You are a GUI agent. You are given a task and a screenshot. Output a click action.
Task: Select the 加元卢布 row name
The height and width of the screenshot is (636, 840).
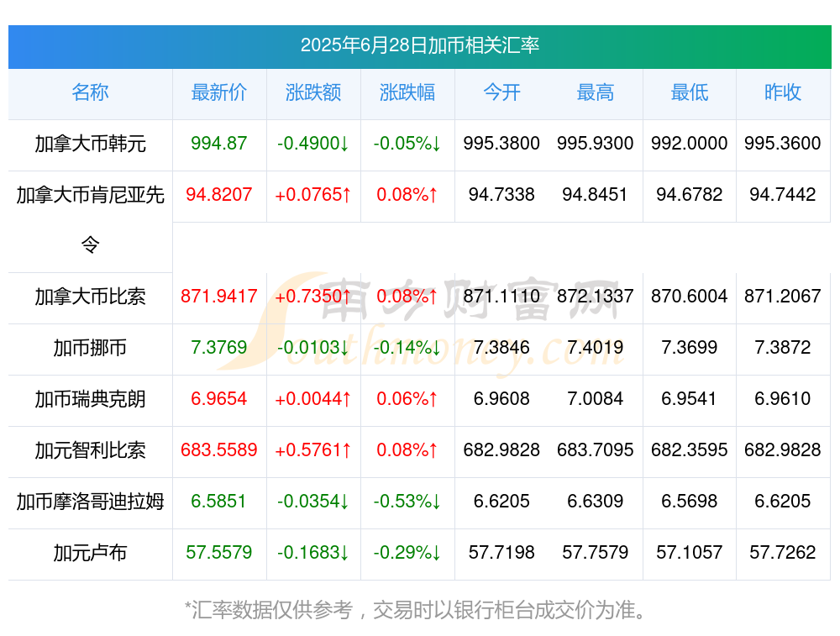(90, 553)
